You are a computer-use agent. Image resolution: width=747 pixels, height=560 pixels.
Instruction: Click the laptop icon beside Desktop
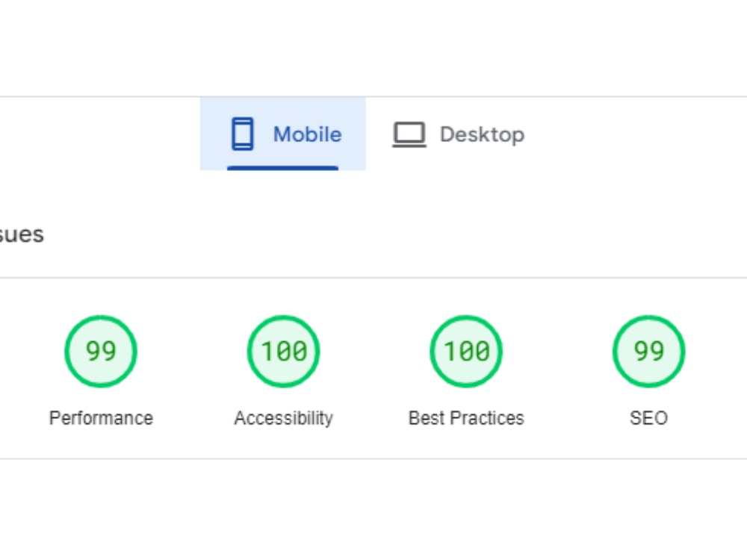pos(409,134)
